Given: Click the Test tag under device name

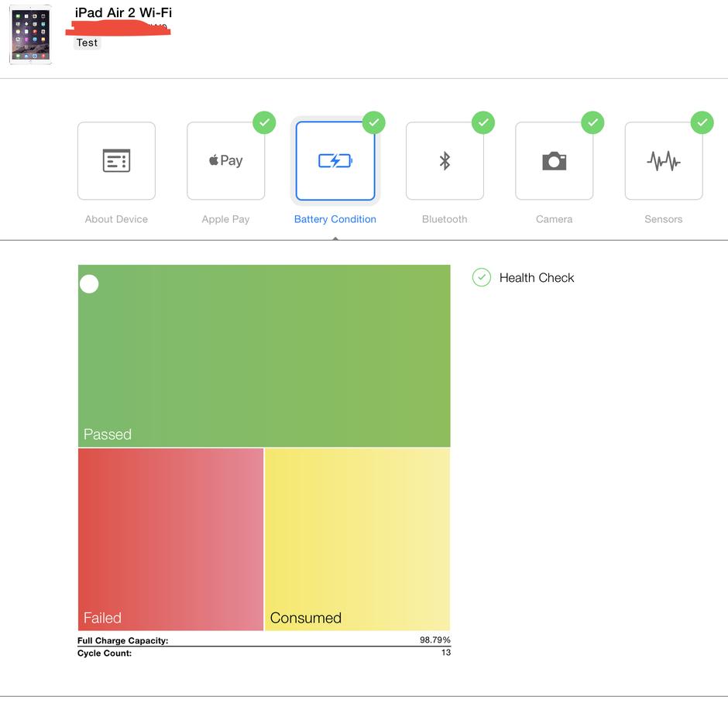Looking at the screenshot, I should coord(87,43).
